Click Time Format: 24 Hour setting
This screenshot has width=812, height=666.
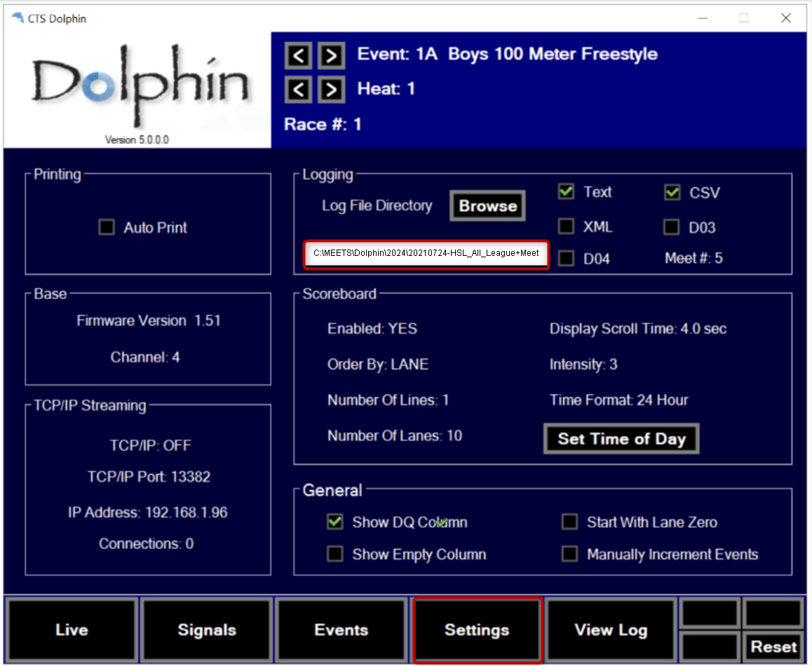click(x=619, y=400)
